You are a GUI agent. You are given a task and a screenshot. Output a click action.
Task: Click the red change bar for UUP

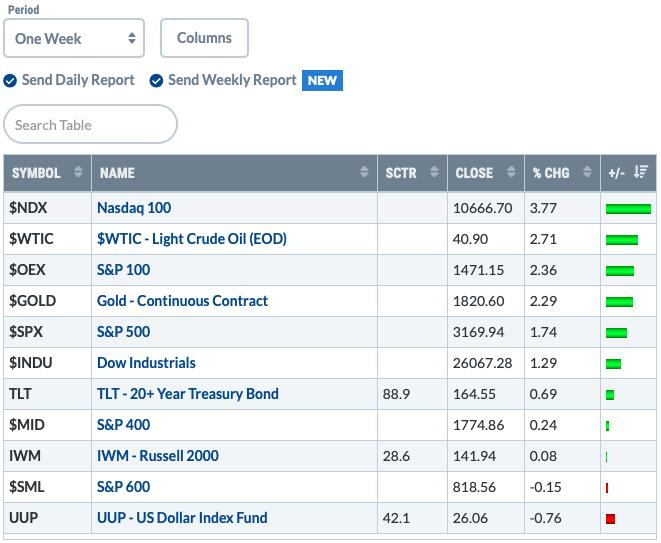610,519
